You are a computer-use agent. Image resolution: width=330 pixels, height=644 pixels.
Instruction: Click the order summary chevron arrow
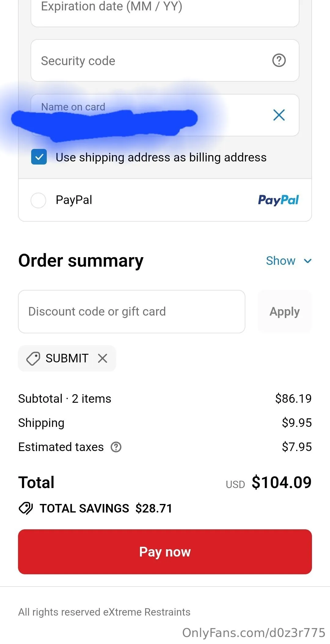coord(307,261)
